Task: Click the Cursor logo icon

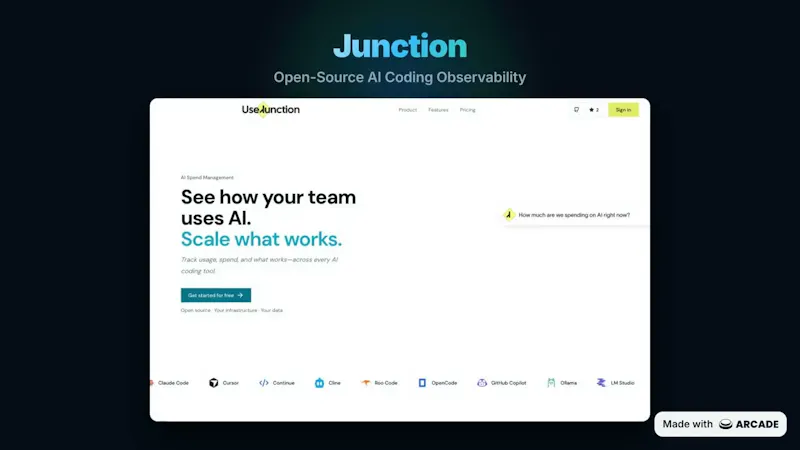Action: point(213,383)
